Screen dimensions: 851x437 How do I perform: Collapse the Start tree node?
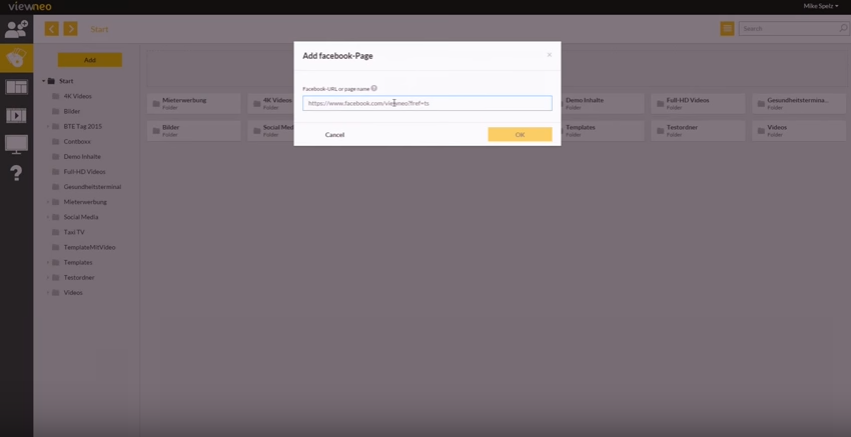pos(43,81)
